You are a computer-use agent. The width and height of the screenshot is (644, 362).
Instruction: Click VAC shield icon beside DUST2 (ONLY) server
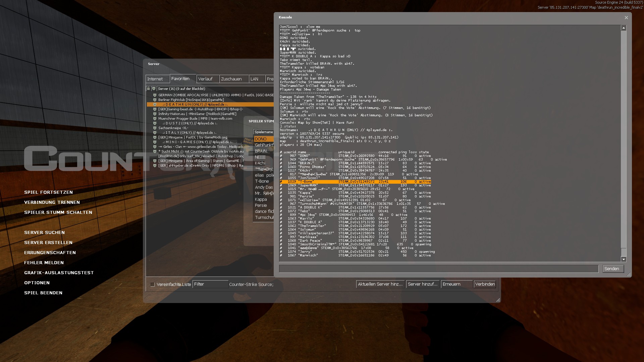pos(155,123)
